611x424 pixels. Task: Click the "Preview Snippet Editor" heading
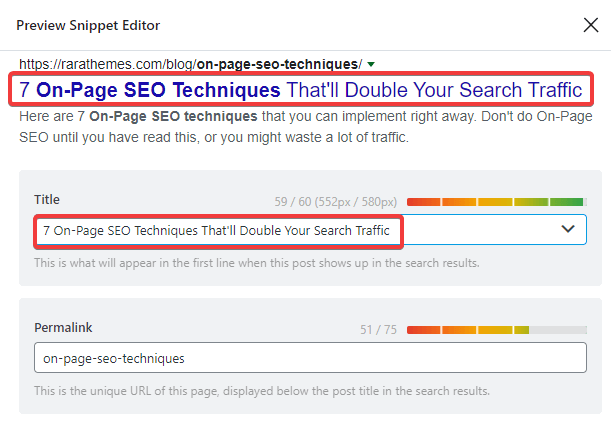[x=88, y=25]
